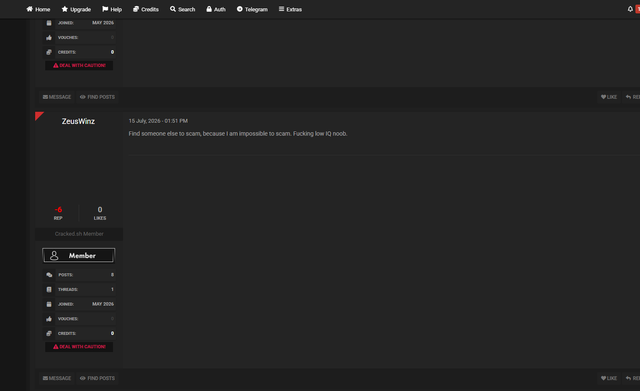Click the Vouches thumbs-up icon in ZeusWinz's stats
This screenshot has height=391, width=640.
(x=49, y=319)
